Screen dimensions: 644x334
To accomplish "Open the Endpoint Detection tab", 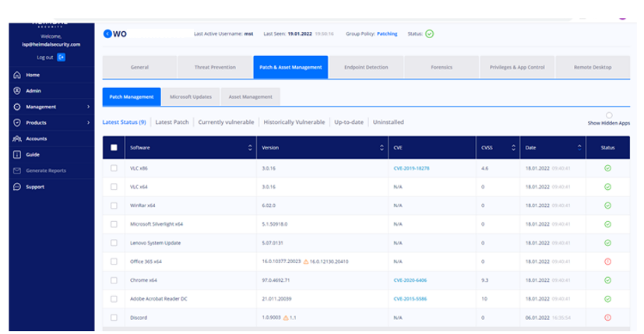I will [x=366, y=67].
